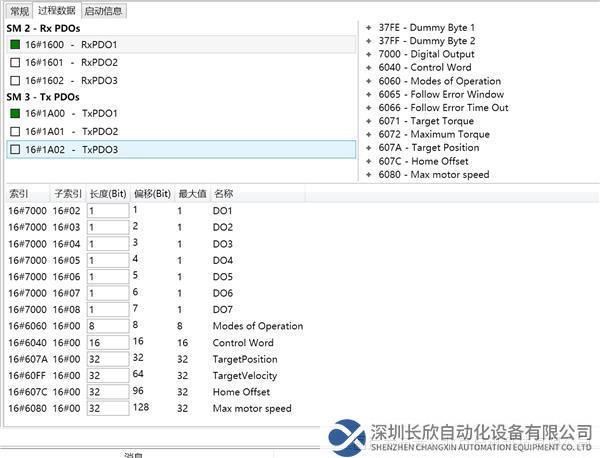Expand the 7000 Digital Output node

click(x=368, y=54)
